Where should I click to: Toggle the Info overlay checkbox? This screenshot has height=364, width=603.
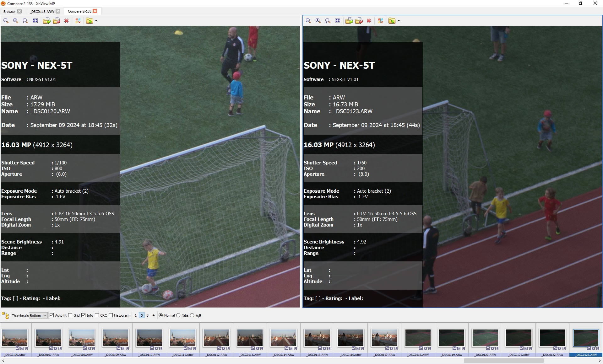pyautogui.click(x=84, y=315)
